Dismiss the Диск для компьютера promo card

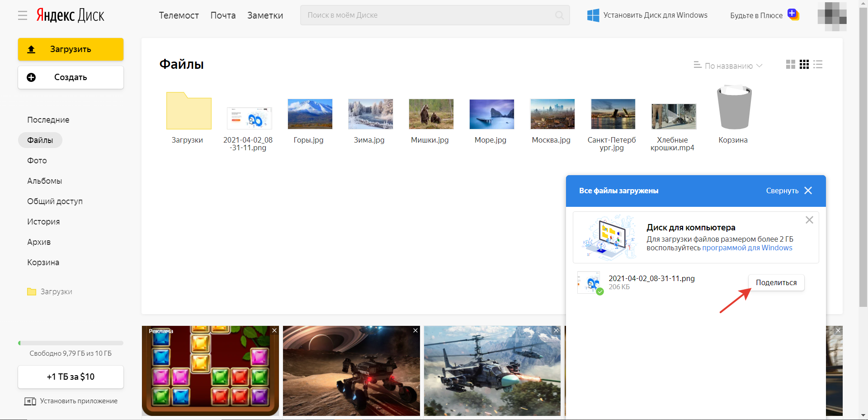click(809, 220)
